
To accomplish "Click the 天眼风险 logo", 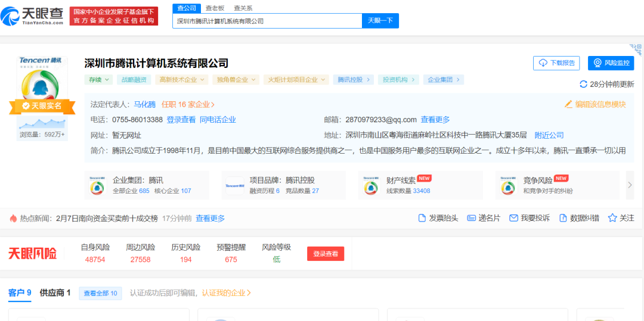I will pyautogui.click(x=32, y=253).
